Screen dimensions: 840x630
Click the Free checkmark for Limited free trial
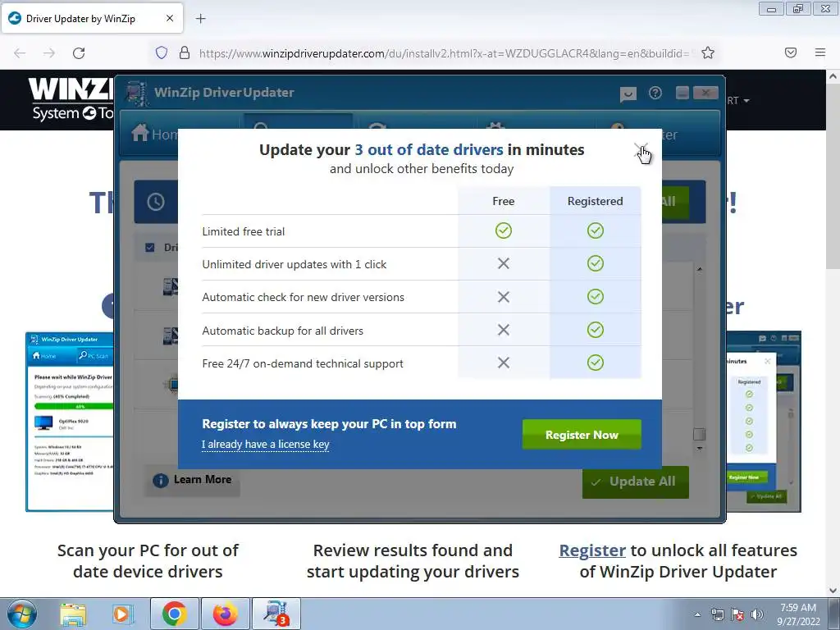tap(503, 231)
